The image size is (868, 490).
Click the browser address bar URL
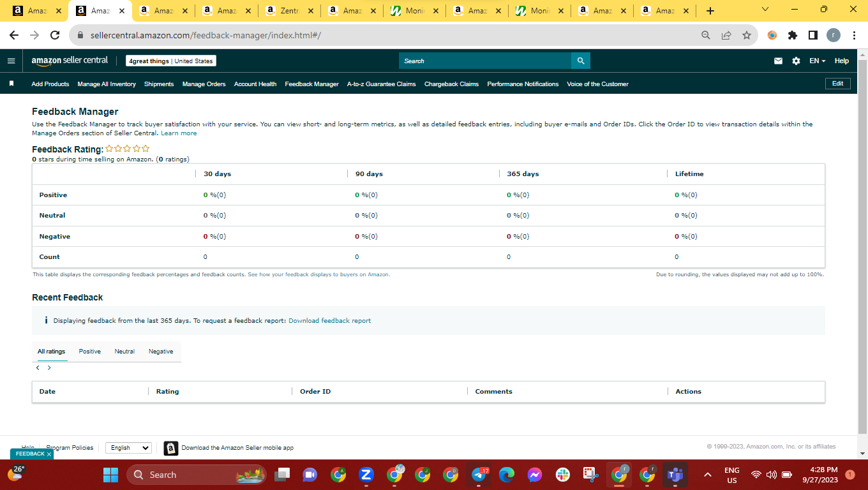[x=206, y=35]
